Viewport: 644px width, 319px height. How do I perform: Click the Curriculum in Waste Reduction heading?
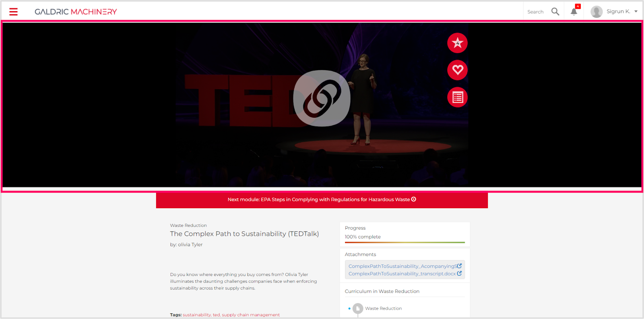pyautogui.click(x=382, y=291)
